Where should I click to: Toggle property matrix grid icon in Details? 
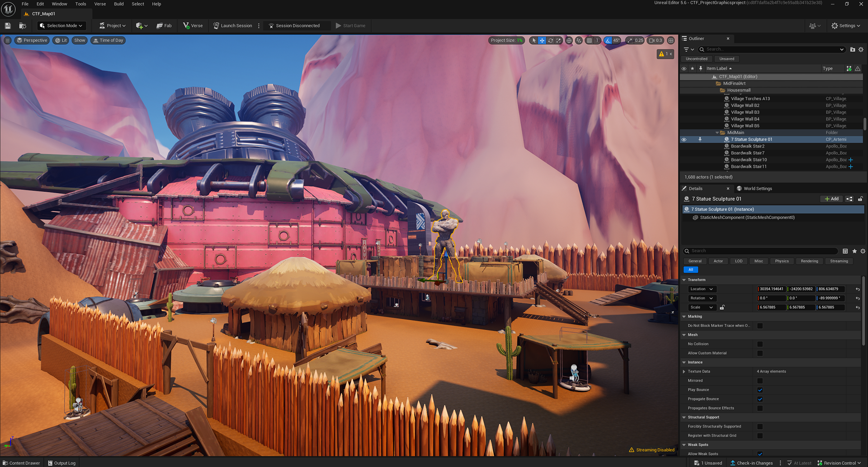tap(845, 251)
